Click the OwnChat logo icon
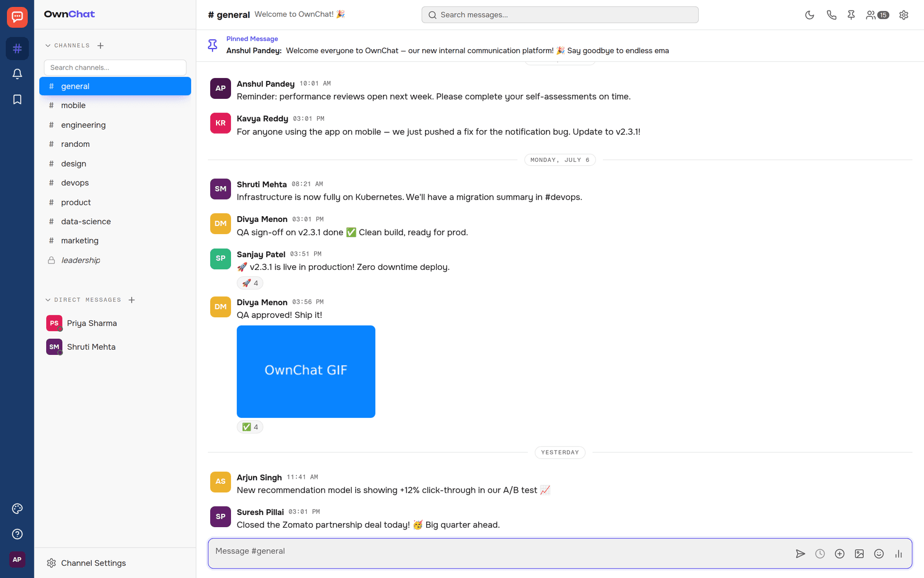 (17, 17)
